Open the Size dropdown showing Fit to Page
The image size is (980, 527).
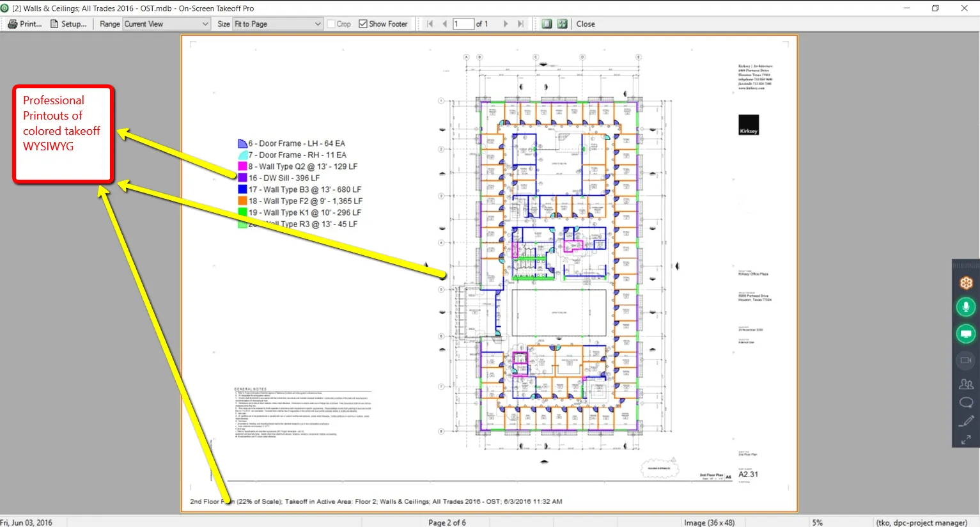(x=277, y=24)
